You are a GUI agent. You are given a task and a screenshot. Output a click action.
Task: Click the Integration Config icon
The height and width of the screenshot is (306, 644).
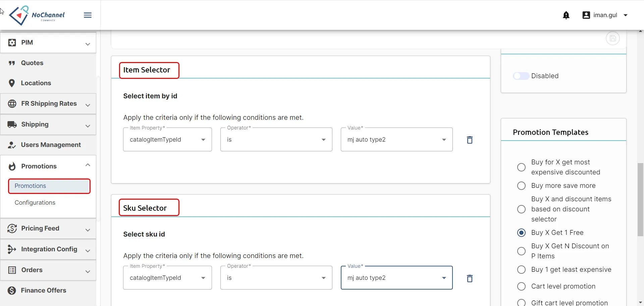[12, 249]
